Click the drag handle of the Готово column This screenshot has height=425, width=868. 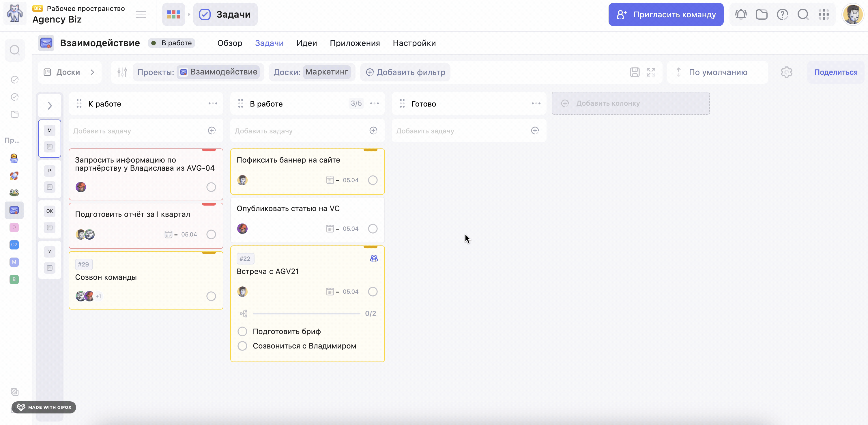[402, 103]
